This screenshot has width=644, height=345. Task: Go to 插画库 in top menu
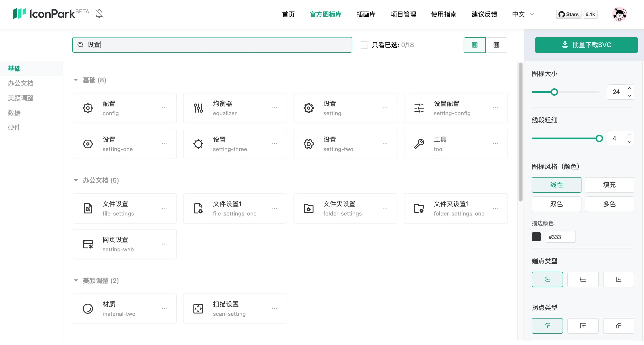[366, 14]
